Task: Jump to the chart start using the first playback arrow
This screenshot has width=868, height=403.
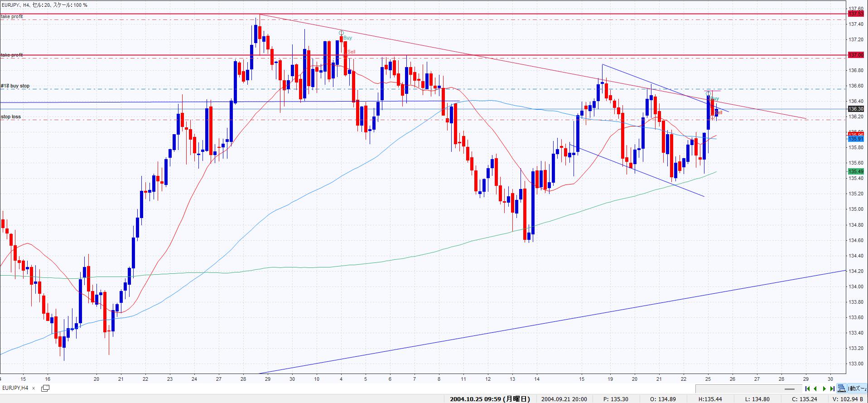Action: coord(807,388)
